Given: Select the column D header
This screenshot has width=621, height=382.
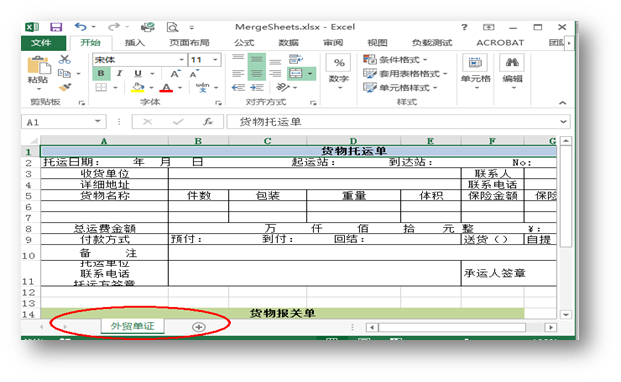Looking at the screenshot, I should click(353, 141).
